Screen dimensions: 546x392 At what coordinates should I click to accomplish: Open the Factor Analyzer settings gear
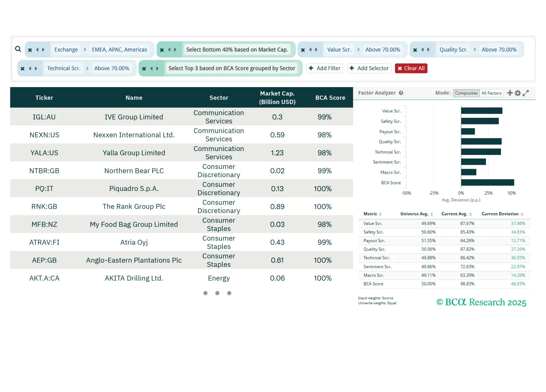[x=518, y=93]
